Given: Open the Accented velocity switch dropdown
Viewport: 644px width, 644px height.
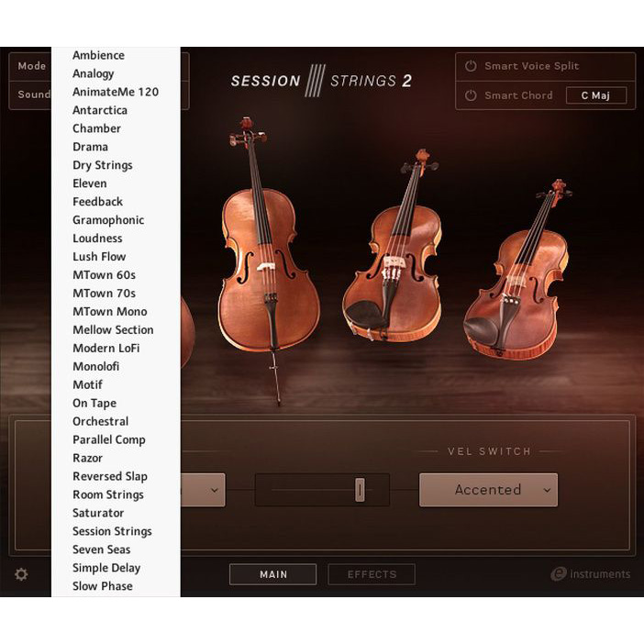Looking at the screenshot, I should 488,490.
